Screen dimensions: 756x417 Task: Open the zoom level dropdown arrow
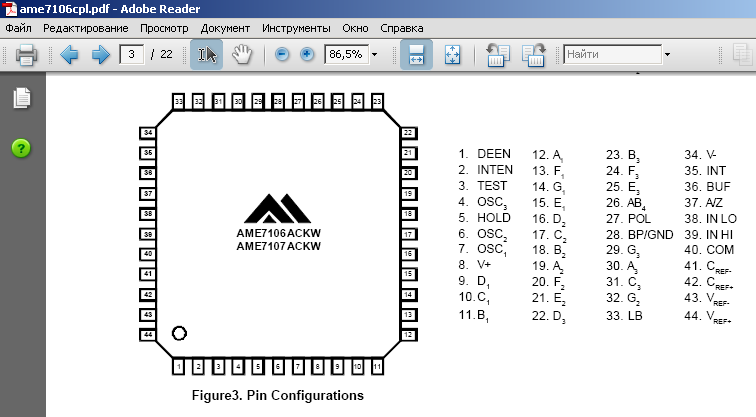(374, 54)
